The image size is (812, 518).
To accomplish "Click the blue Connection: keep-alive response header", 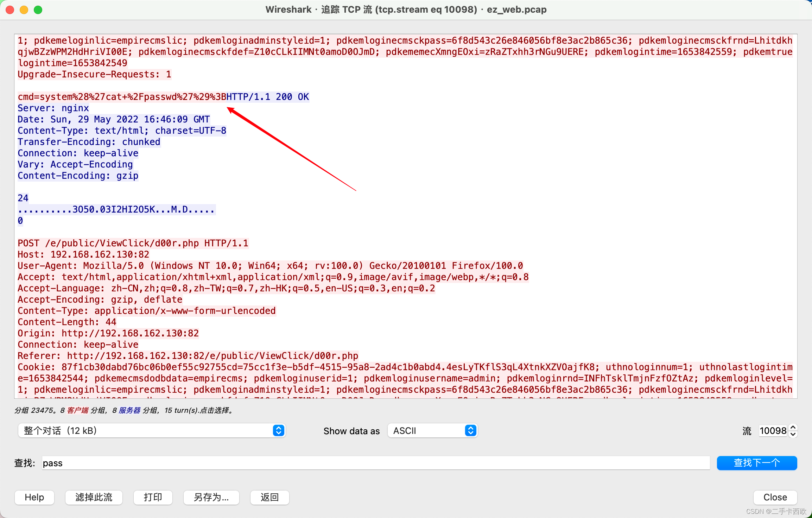I will (x=78, y=153).
